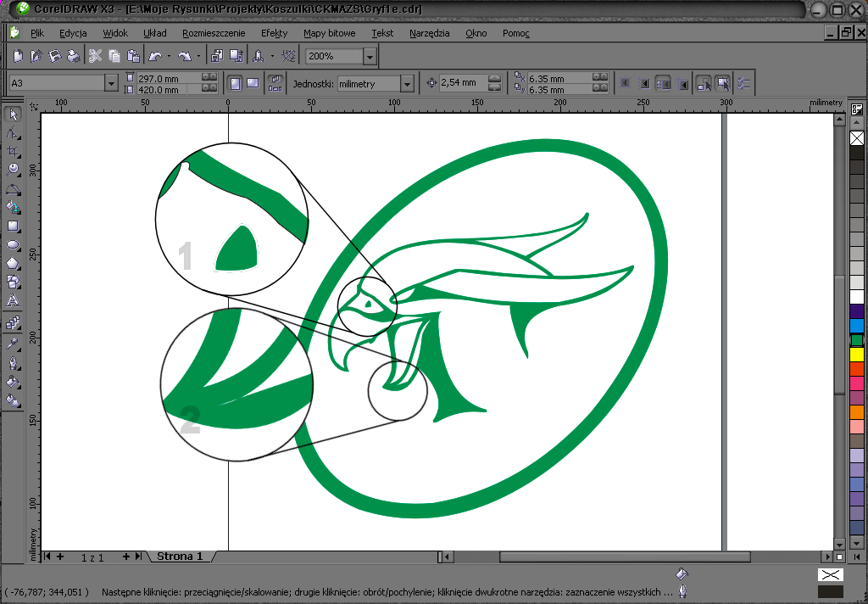Select the Ellipse tool
The height and width of the screenshot is (604, 868).
(13, 245)
